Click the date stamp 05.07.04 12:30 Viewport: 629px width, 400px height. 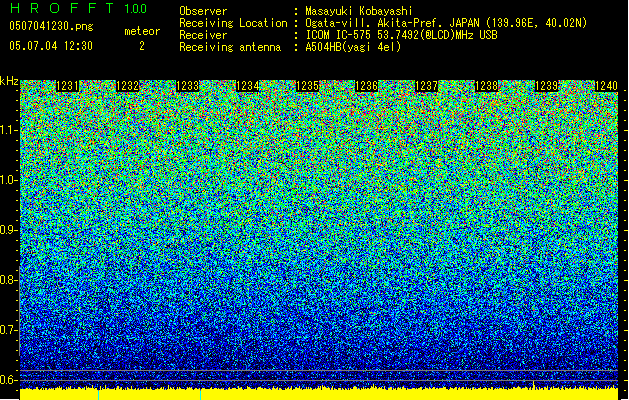(x=51, y=46)
